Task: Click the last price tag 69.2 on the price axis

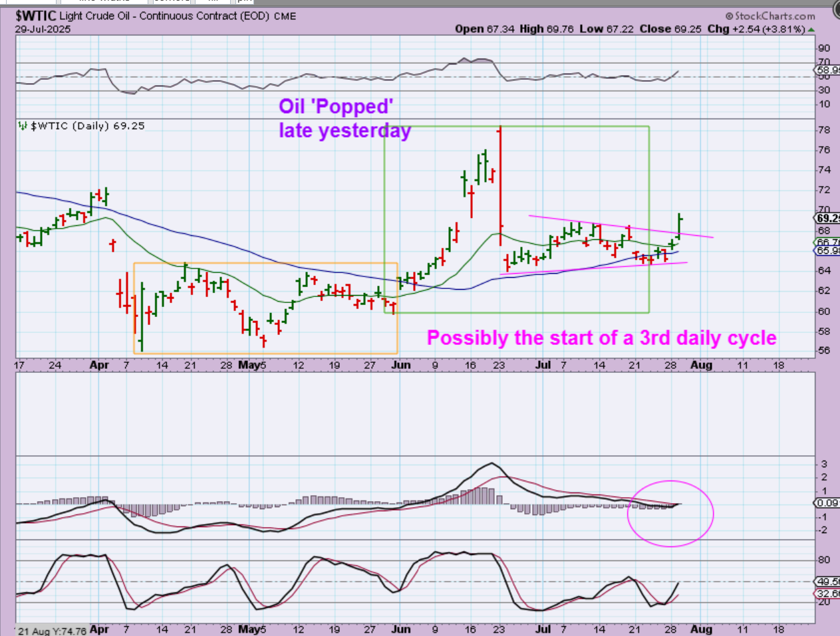Action: point(827,218)
